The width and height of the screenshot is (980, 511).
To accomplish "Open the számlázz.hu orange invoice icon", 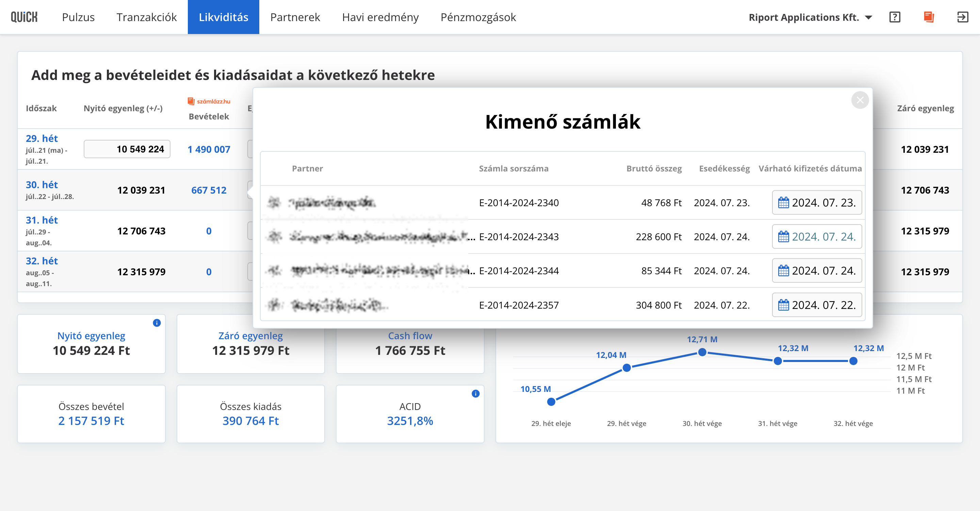I will click(x=929, y=17).
